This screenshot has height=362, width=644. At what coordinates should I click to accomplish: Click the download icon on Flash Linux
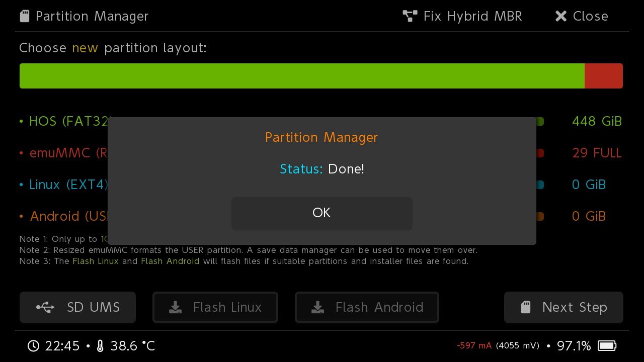click(175, 307)
